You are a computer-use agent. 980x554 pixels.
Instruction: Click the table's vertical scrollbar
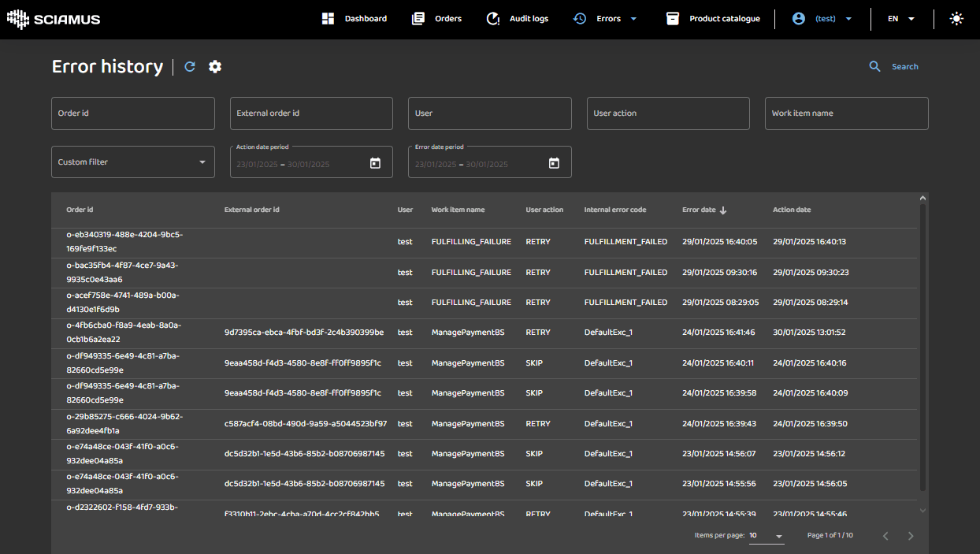[x=923, y=347]
